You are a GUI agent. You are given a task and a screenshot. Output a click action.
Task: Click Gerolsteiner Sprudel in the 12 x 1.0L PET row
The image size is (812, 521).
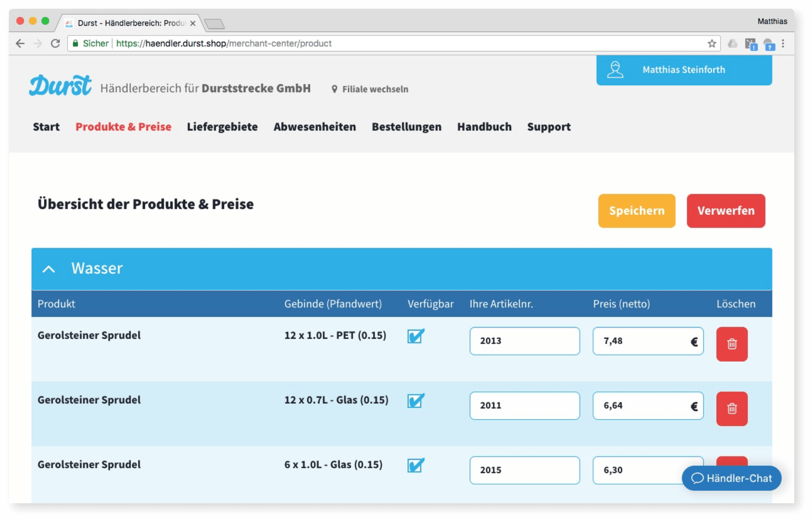coord(89,335)
